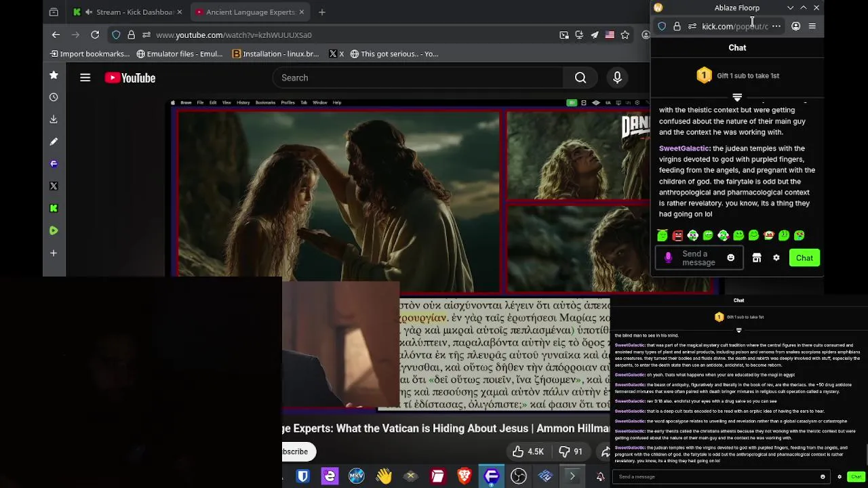Click the lock site info icon

tap(131, 35)
